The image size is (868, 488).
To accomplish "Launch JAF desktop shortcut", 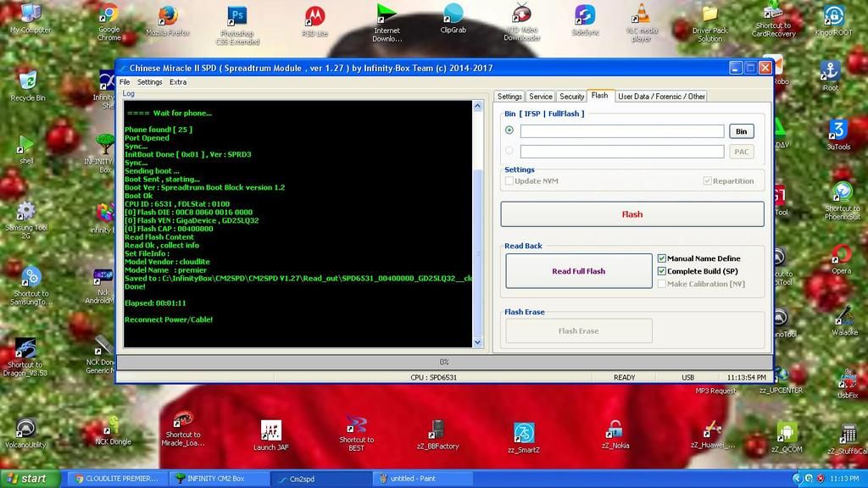I will [271, 430].
